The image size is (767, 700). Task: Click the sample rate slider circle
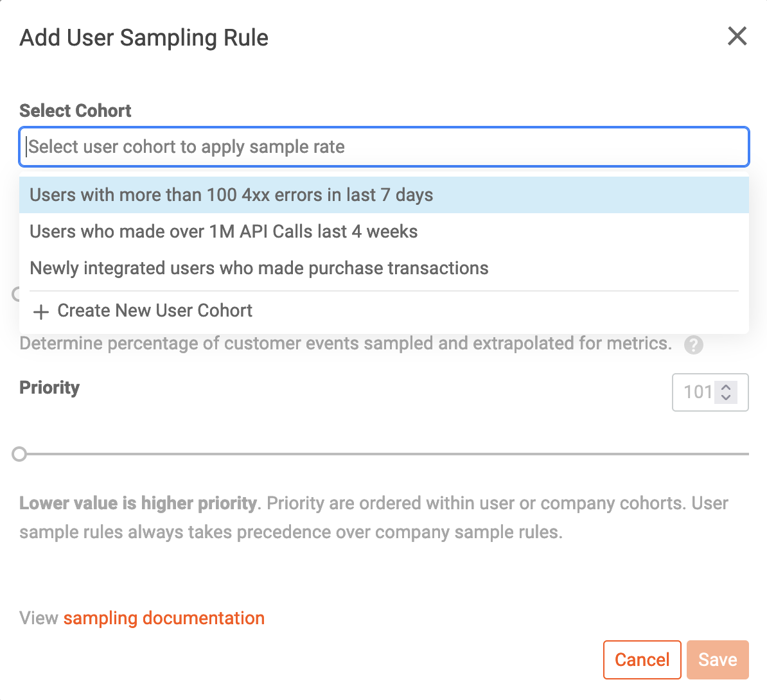pos(17,295)
